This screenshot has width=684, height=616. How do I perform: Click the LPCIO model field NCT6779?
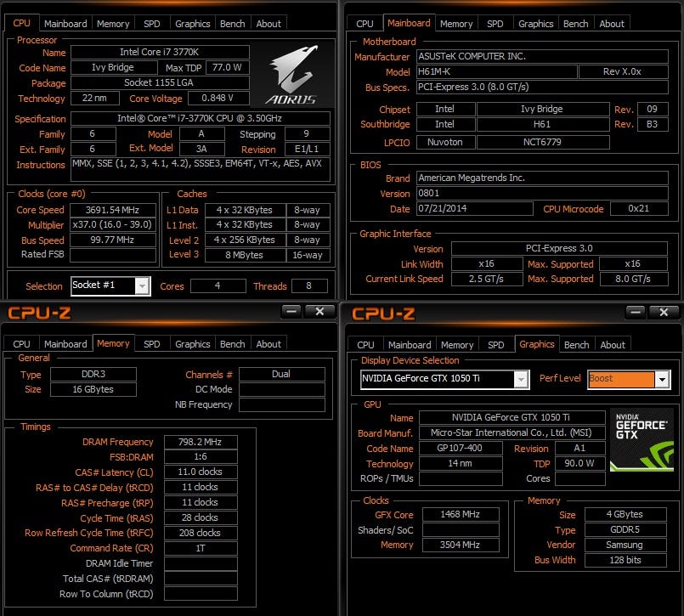(x=543, y=142)
